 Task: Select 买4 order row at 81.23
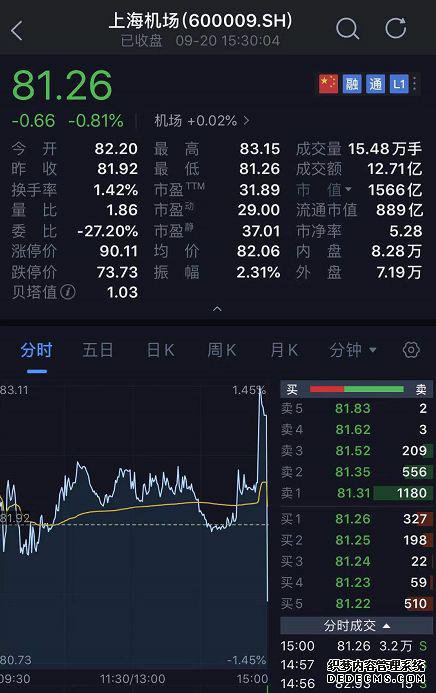356,583
